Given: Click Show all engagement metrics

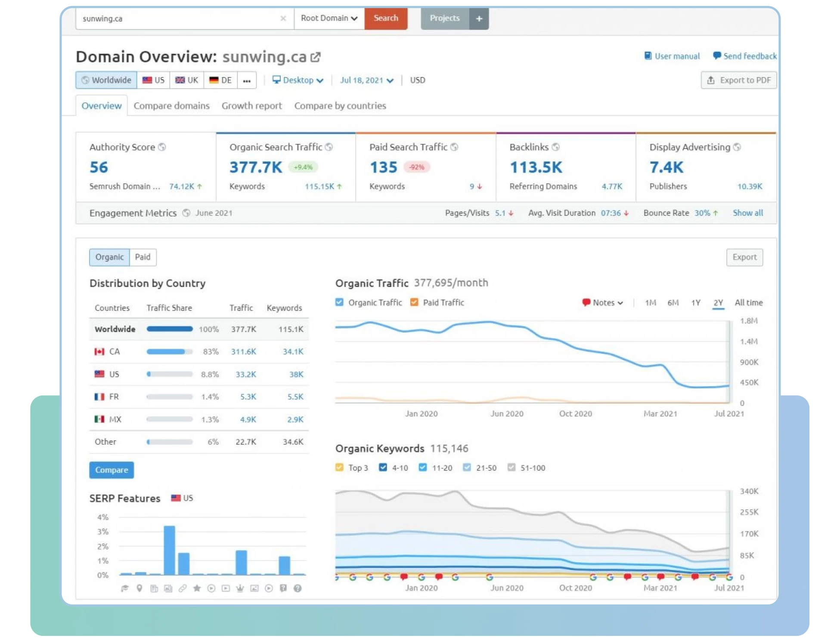Looking at the screenshot, I should [748, 213].
